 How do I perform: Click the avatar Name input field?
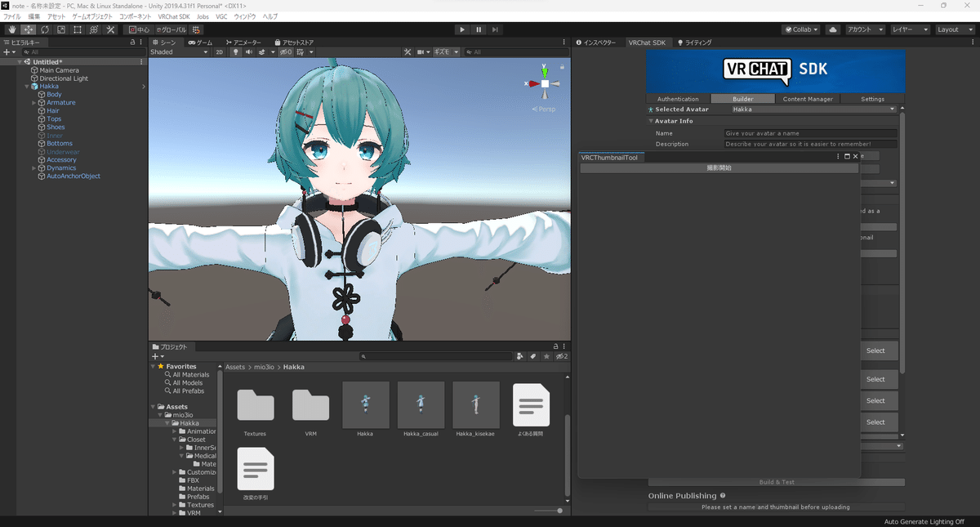(810, 133)
